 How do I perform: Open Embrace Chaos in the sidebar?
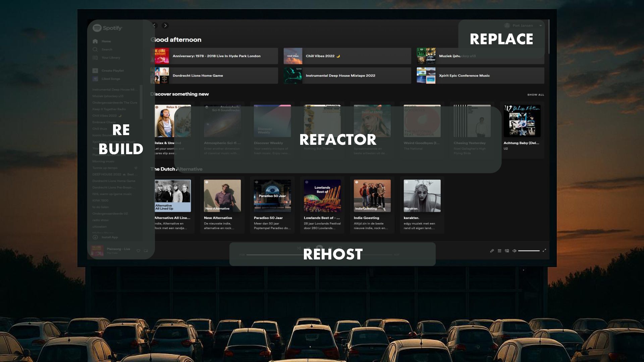[x=104, y=122]
